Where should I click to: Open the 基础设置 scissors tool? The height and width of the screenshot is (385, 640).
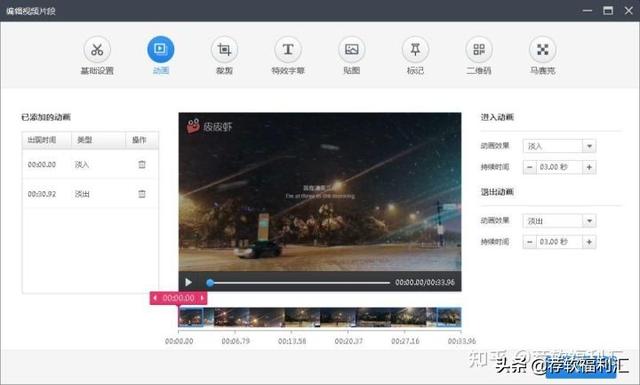tap(97, 50)
